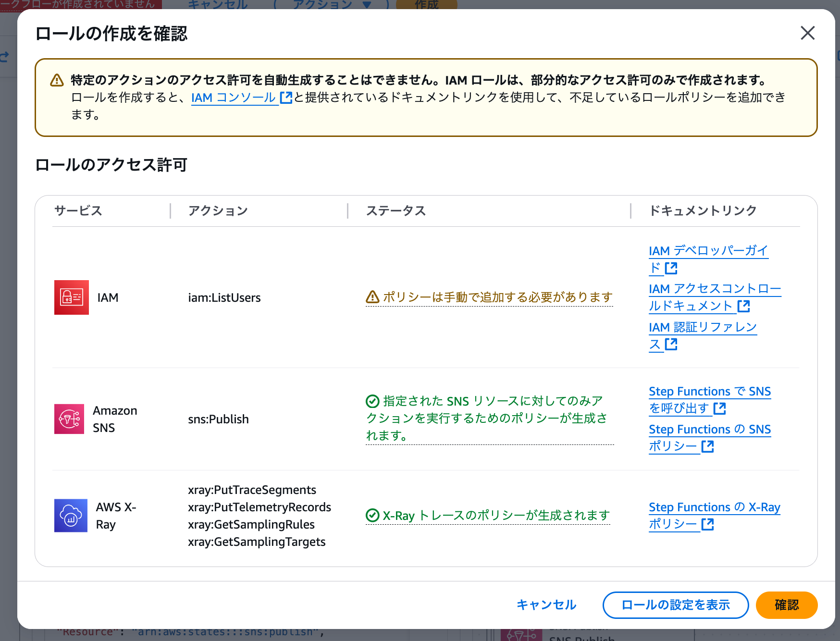Open Step Functions で SNS を呼び出す link
The image size is (840, 641).
[710, 400]
